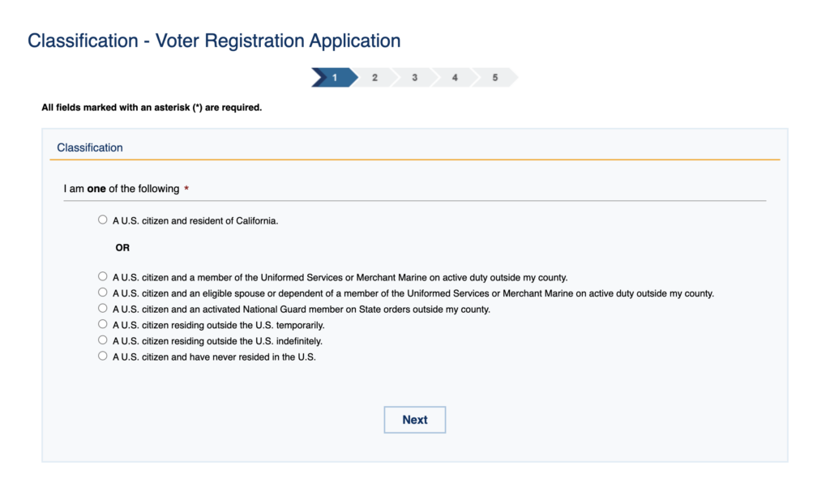This screenshot has width=830, height=504.
Task: Choose Uniformed Services member on active duty radio
Action: [103, 276]
